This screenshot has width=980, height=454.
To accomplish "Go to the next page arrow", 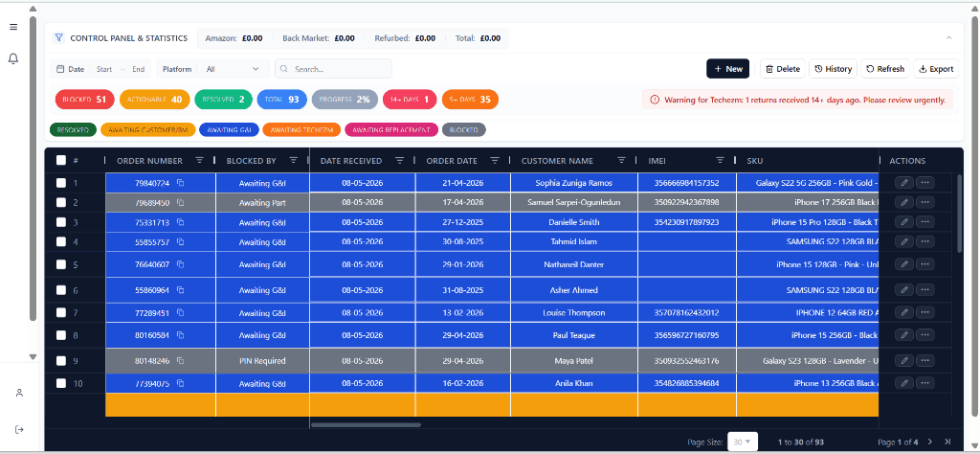I will point(930,442).
